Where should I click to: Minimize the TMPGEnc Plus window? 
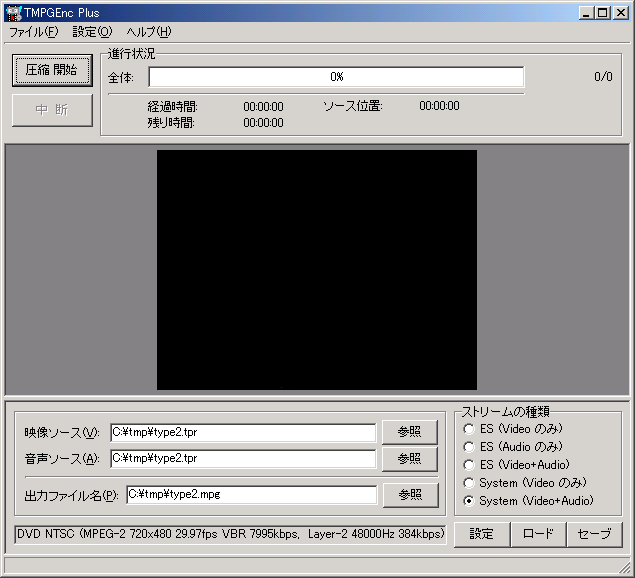point(586,13)
